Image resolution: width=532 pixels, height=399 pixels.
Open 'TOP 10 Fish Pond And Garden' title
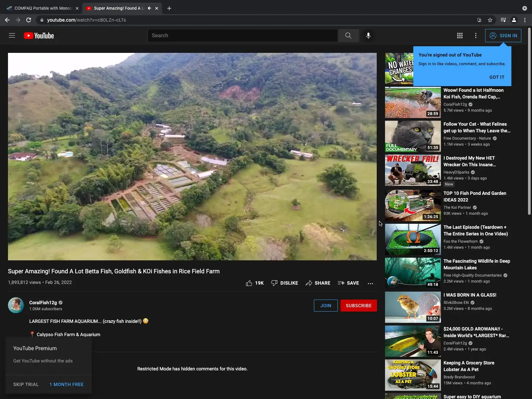click(475, 197)
